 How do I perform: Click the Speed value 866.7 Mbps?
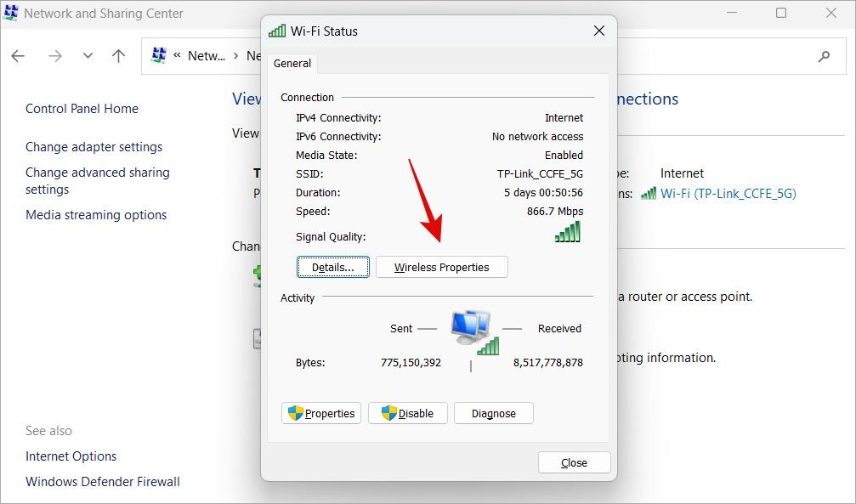[x=555, y=212]
